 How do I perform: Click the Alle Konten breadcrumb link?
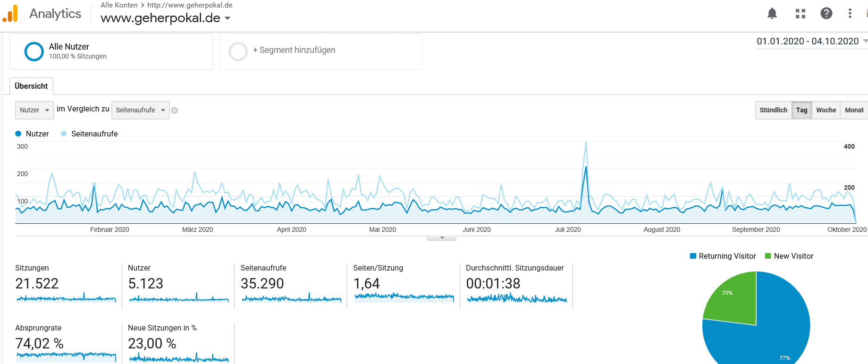(x=119, y=5)
